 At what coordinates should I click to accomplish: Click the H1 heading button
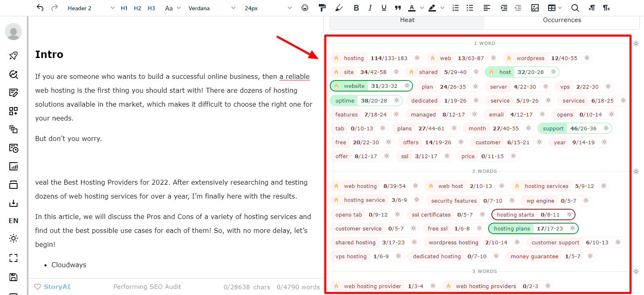tap(124, 8)
